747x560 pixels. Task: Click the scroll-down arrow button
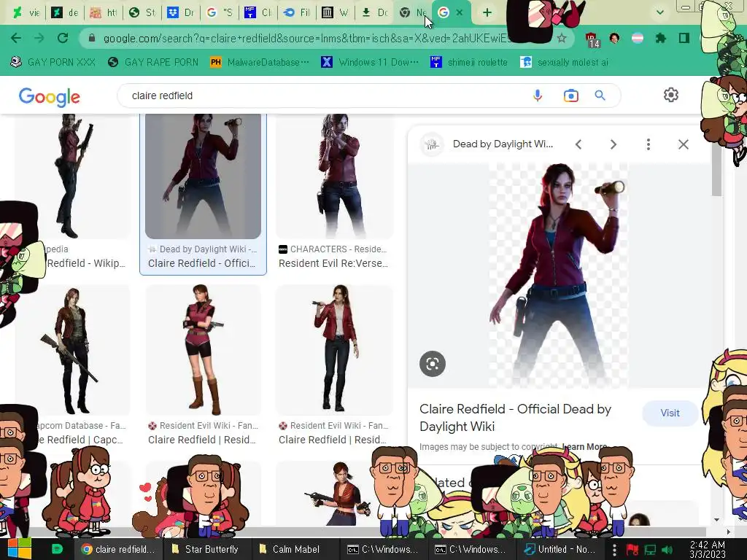pos(716,520)
